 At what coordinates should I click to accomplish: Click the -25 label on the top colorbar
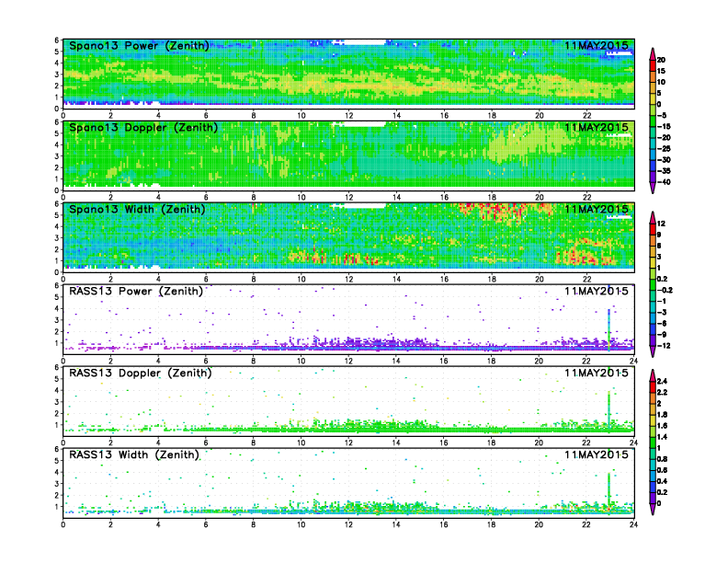(x=664, y=149)
